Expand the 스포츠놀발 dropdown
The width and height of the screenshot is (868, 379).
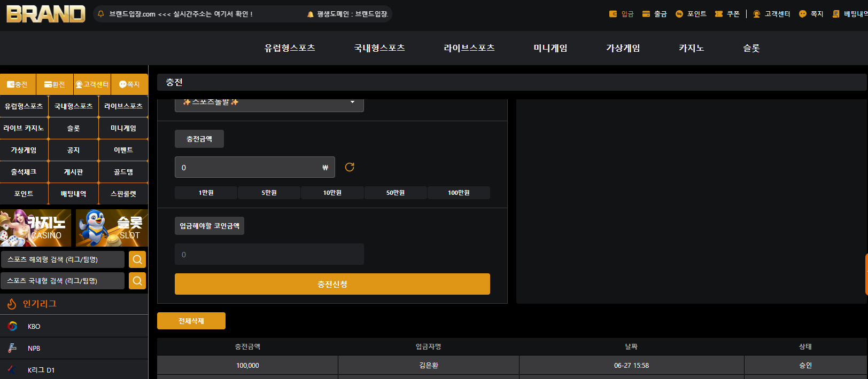[x=269, y=102]
